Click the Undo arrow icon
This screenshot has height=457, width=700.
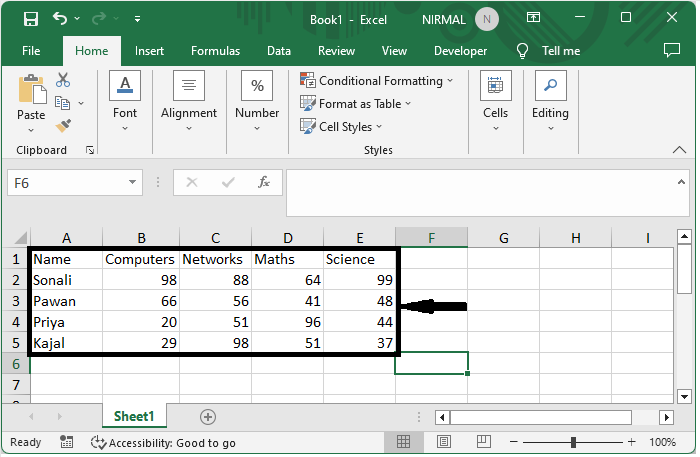(x=60, y=19)
